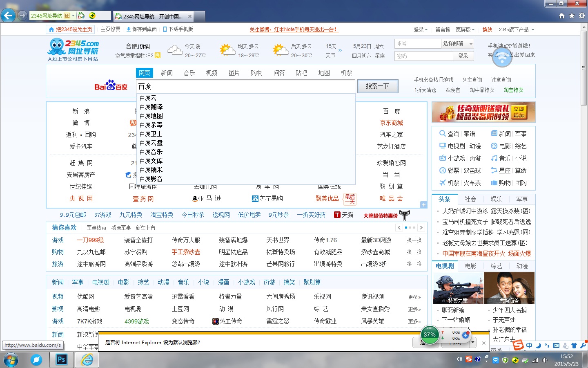Click 猜你喜欢 next page arrow

pos(421,227)
